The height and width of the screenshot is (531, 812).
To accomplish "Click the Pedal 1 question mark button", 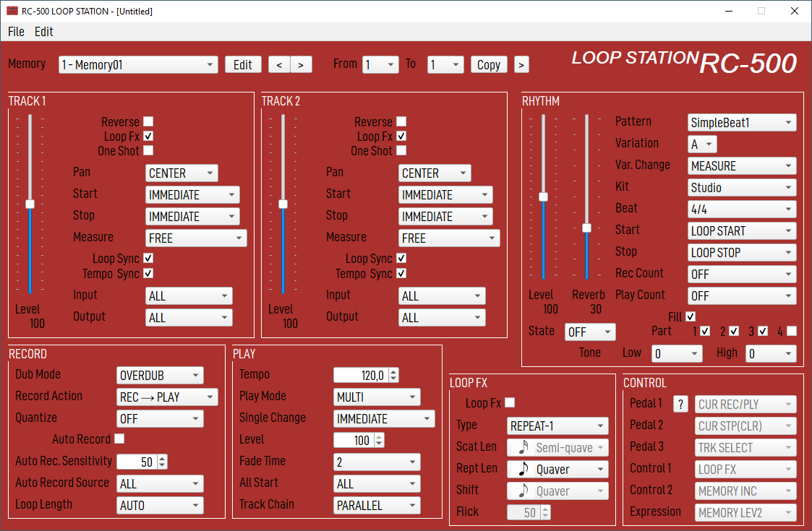I will pos(680,405).
